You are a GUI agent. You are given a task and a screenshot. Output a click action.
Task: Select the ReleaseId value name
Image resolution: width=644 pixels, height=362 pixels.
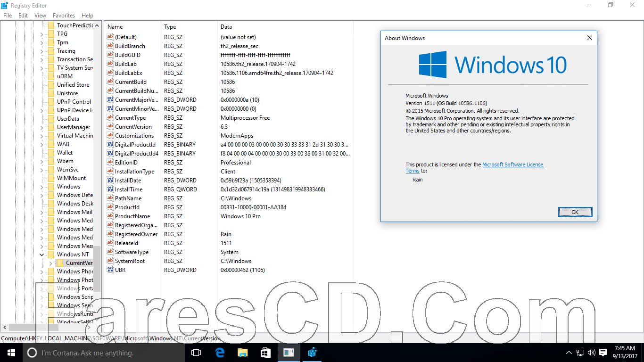click(x=127, y=243)
